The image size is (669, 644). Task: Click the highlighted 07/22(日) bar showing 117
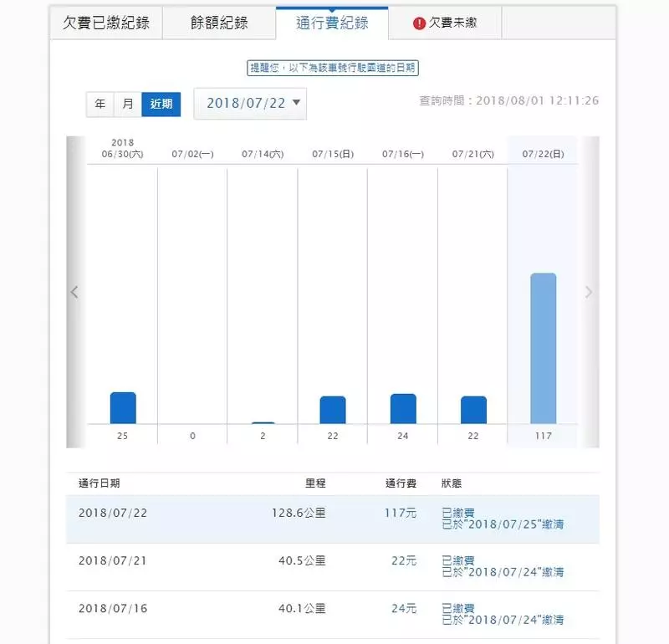pyautogui.click(x=543, y=348)
